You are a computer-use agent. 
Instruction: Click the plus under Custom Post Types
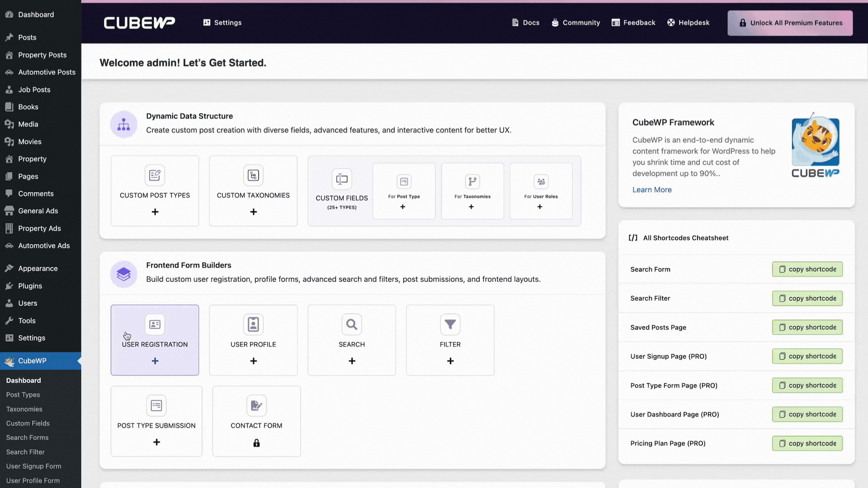tap(155, 212)
